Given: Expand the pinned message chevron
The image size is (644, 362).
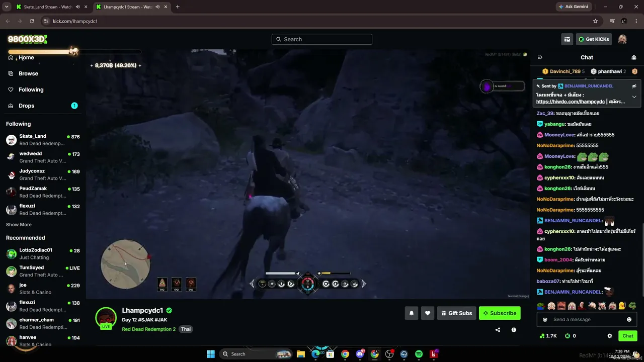Looking at the screenshot, I should (634, 97).
